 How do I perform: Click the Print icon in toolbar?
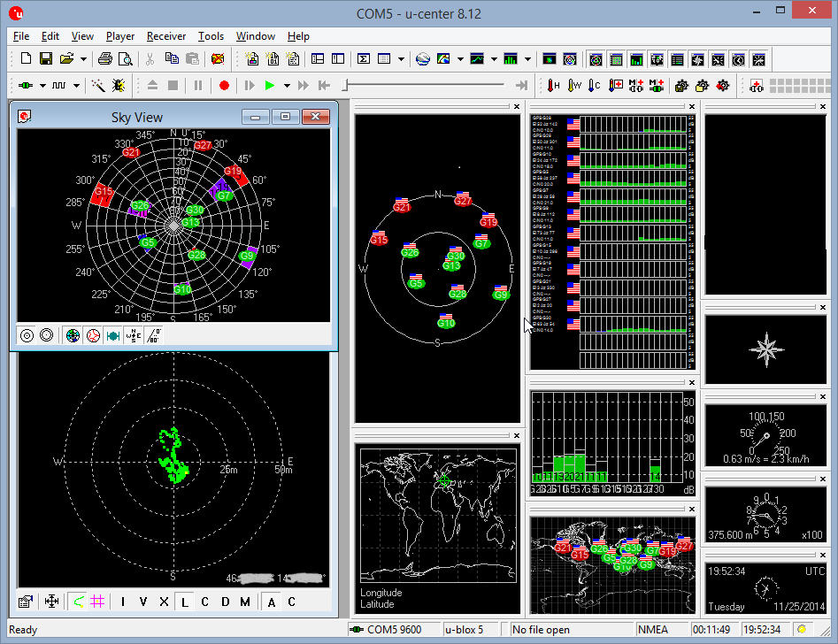(105, 59)
